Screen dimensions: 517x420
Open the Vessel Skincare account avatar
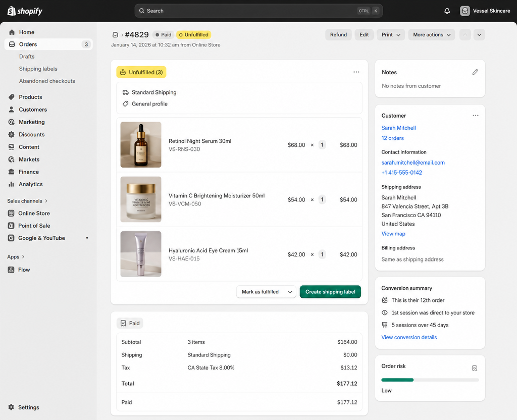tap(465, 11)
